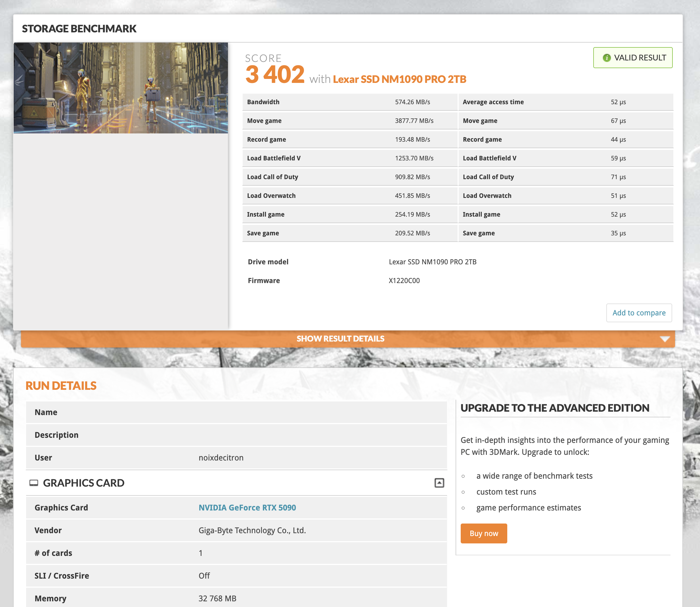Select the Bandwidth 574.26 MB/s row
Viewport: 700px width, 607px height.
349,102
